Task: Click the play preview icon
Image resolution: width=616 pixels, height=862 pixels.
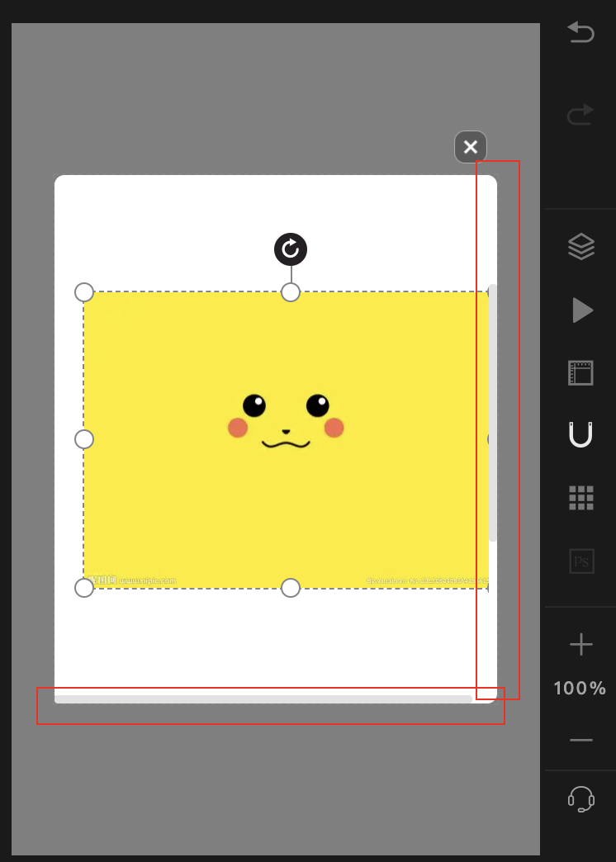Action: [x=582, y=310]
